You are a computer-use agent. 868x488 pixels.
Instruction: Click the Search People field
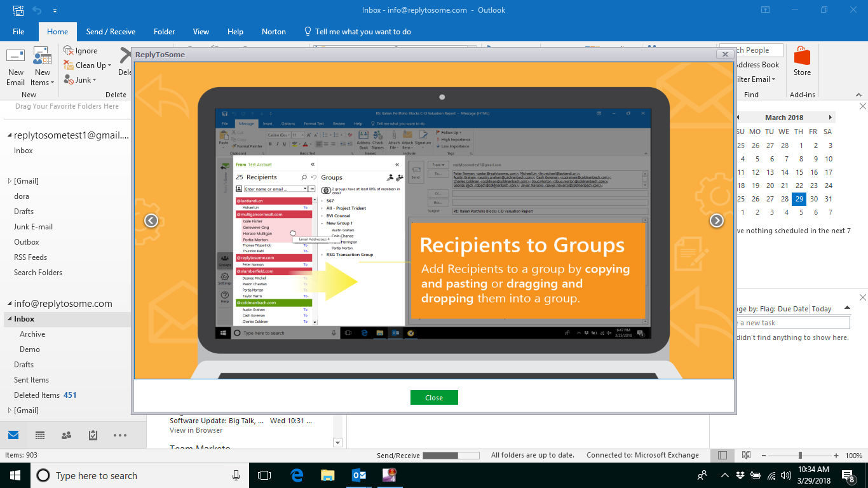point(752,50)
